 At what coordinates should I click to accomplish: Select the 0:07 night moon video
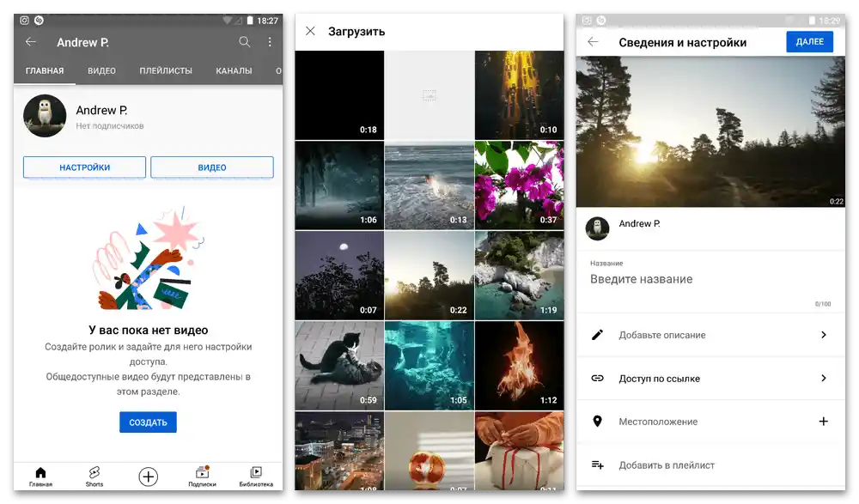tap(339, 276)
